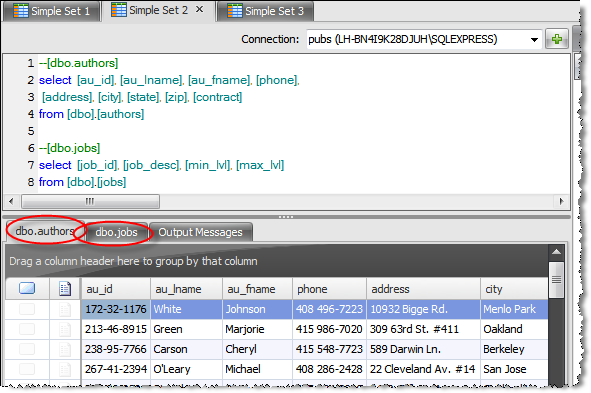Select the cell 415 548-7723
Viewport: 591px width, 393px height.
click(x=329, y=349)
